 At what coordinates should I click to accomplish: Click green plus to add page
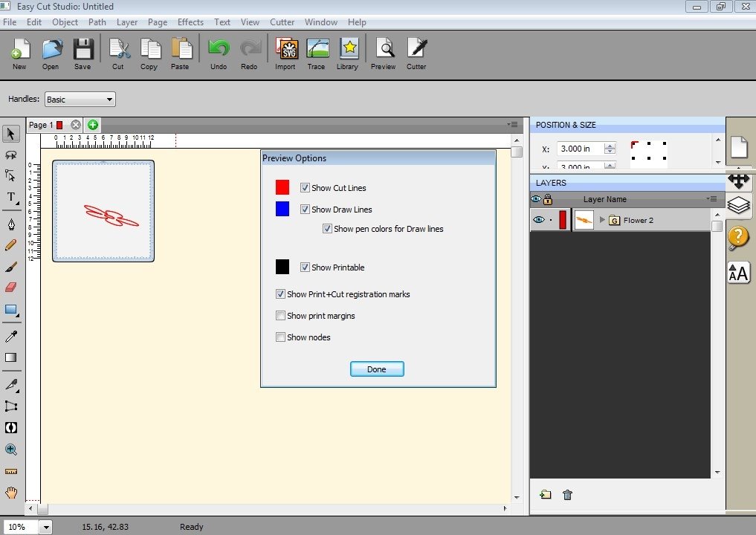(x=93, y=126)
